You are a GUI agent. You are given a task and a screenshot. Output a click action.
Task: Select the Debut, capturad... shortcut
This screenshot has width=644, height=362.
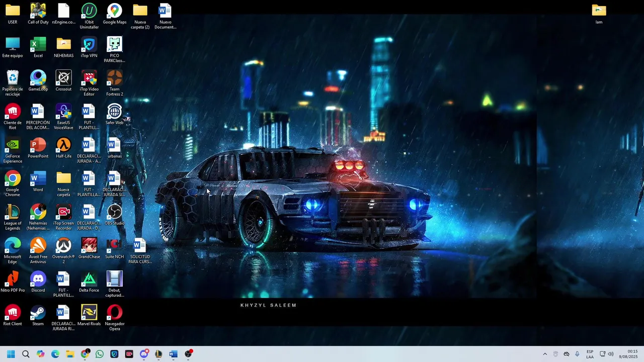tap(115, 285)
